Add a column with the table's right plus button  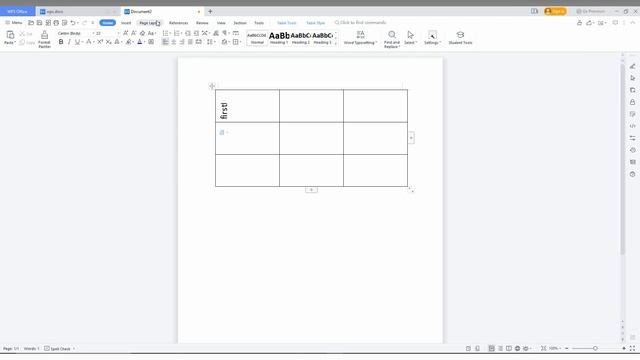pos(411,138)
